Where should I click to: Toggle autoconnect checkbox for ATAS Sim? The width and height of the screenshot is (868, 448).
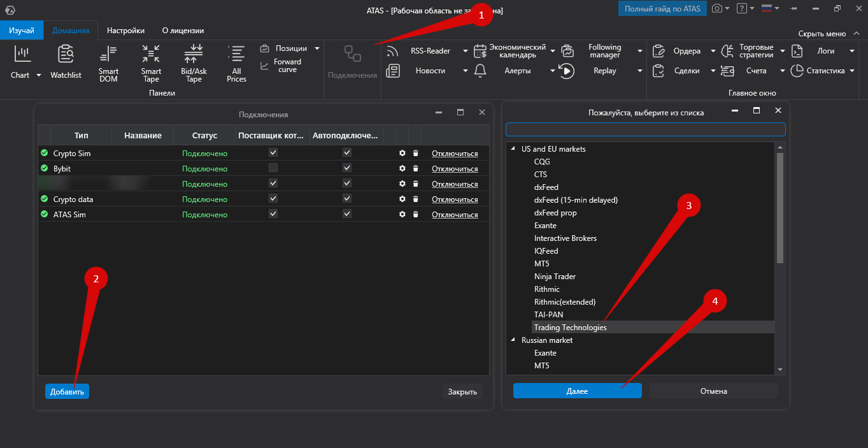(347, 214)
